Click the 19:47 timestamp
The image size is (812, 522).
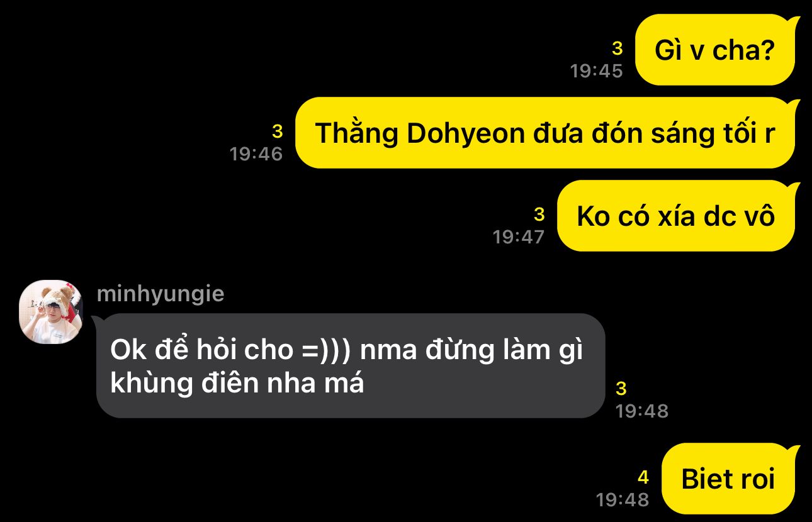click(x=519, y=237)
